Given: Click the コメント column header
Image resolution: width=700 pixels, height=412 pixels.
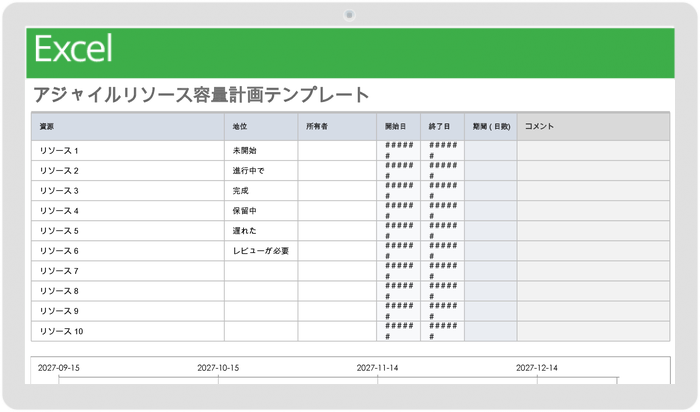Looking at the screenshot, I should click(x=540, y=127).
